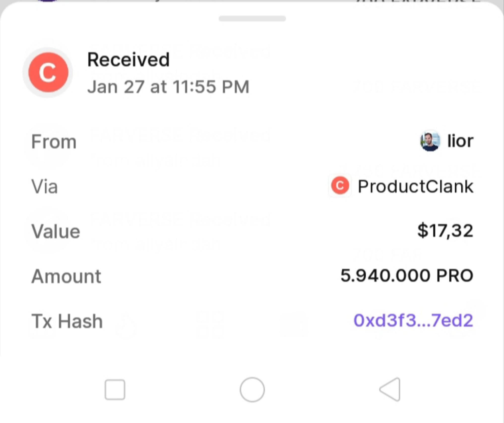Open sender profile named lior
The height and width of the screenshot is (423, 504).
(460, 141)
